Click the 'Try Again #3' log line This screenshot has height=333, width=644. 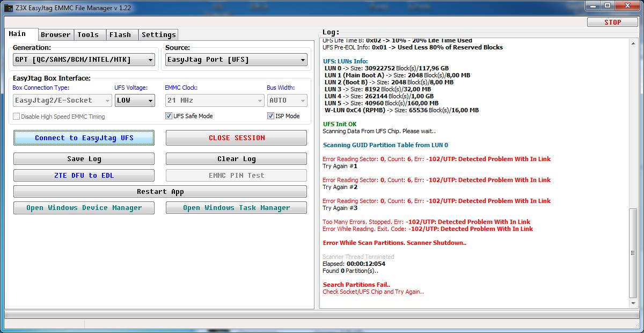pyautogui.click(x=340, y=208)
